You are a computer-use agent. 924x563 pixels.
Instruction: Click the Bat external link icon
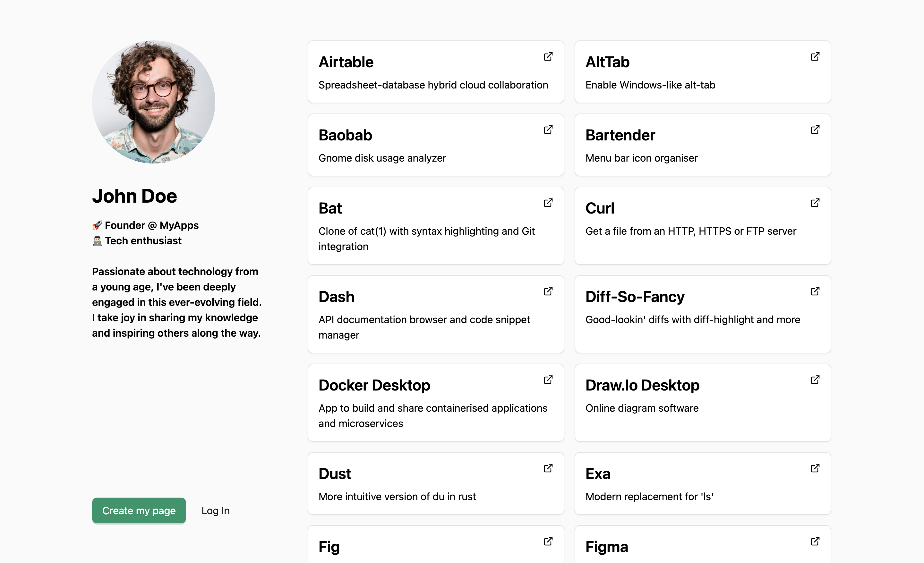pos(548,203)
